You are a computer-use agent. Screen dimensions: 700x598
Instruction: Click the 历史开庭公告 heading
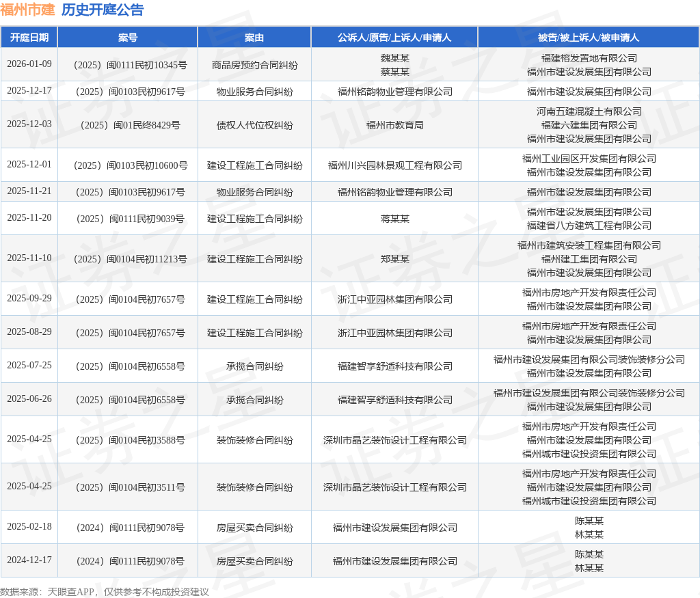click(x=103, y=10)
